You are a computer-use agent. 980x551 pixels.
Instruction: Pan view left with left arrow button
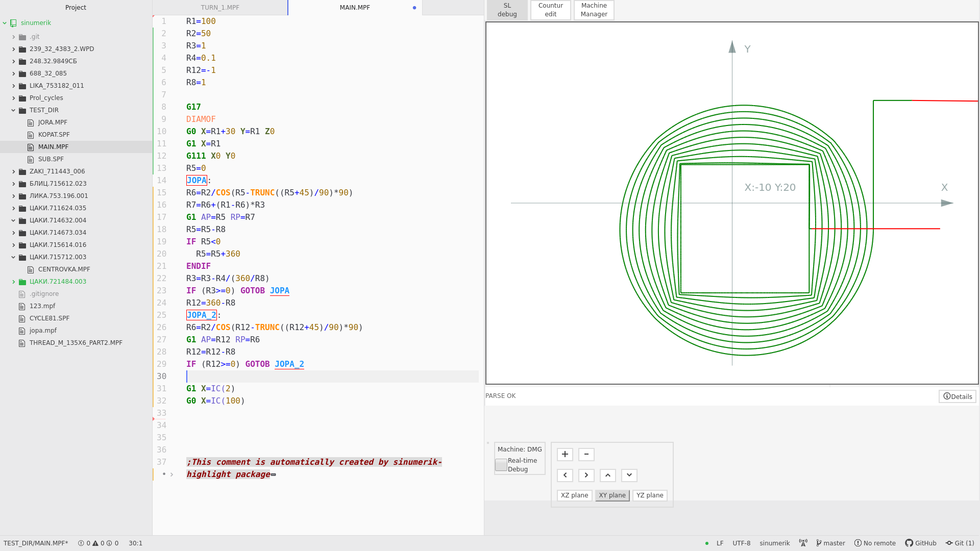[565, 475]
